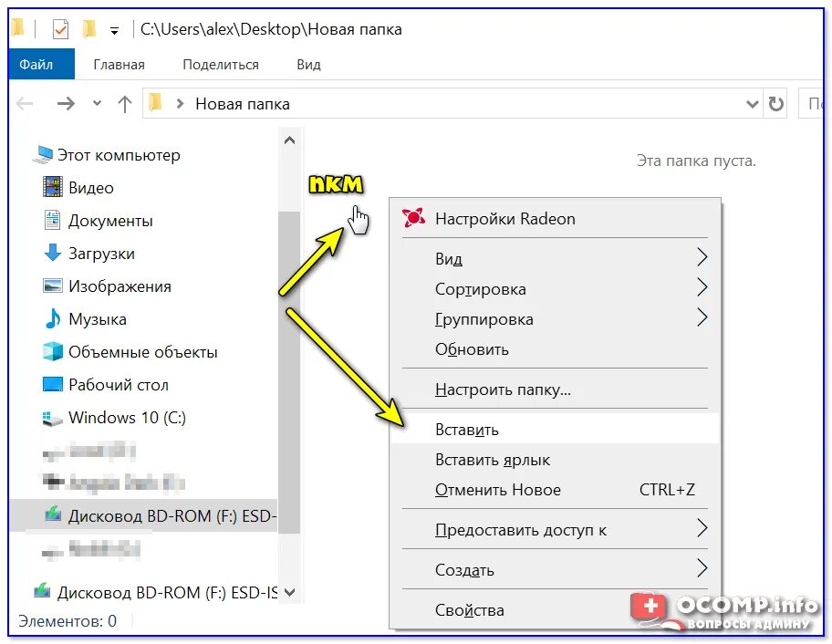
Task: Click the navigation pane scroll up arrow
Action: click(290, 140)
